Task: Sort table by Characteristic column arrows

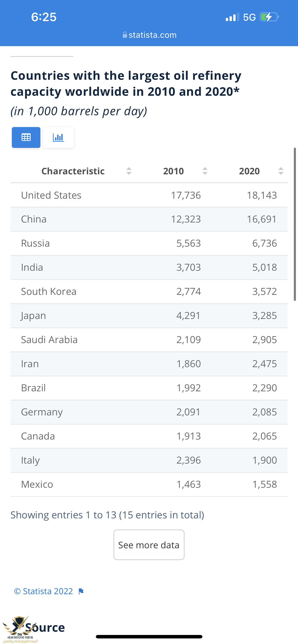Action: pos(129,171)
